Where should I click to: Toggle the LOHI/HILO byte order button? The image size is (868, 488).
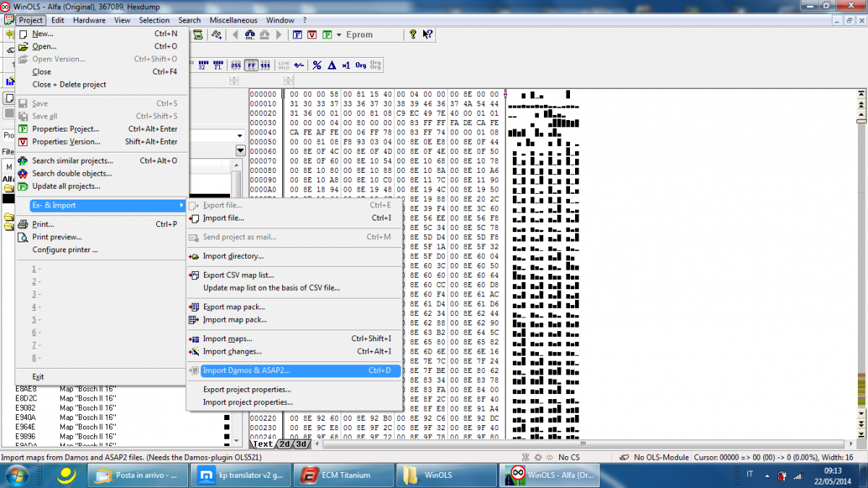[x=284, y=65]
